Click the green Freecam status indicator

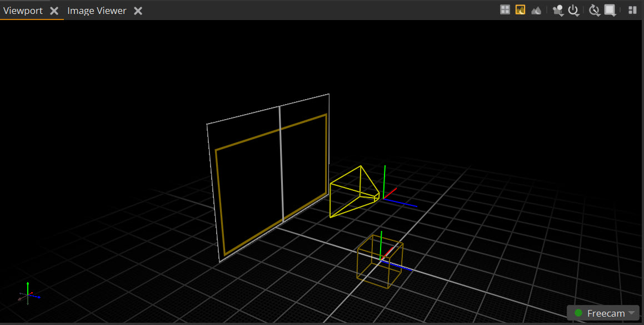coord(578,313)
